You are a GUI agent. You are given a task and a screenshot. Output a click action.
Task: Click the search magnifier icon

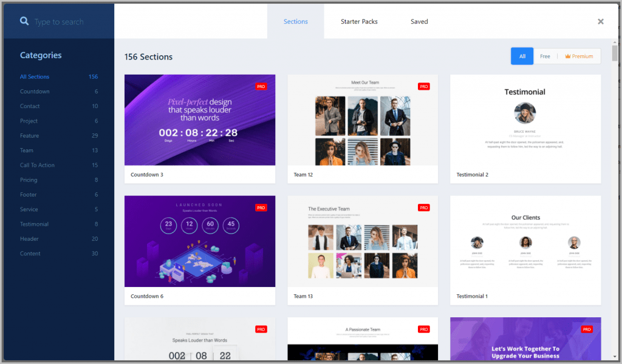(x=24, y=21)
